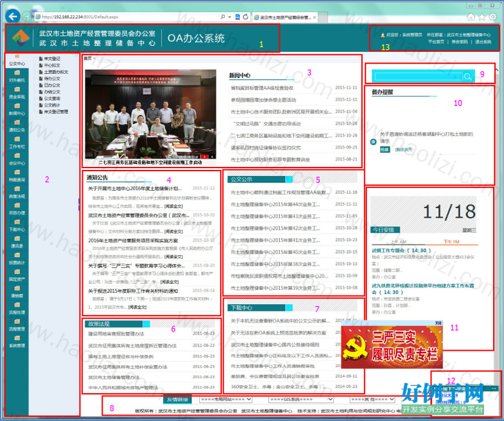Switch to the 首页 page tab

click(x=88, y=58)
